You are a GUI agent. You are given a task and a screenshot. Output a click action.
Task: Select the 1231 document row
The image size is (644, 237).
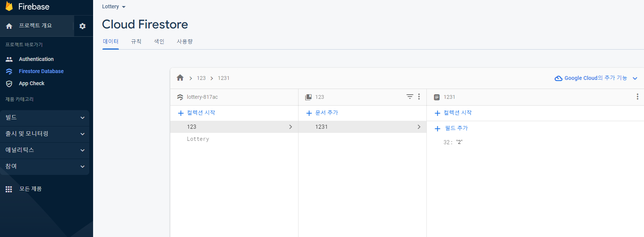point(362,127)
